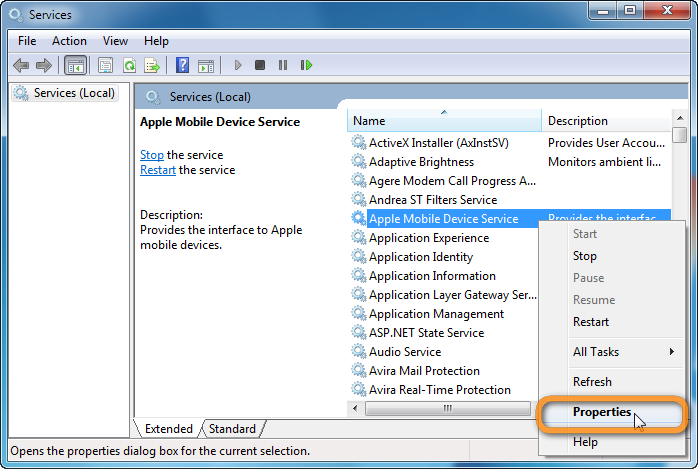
Task: Click the horizontal scrollbar thumb
Action: [x=447, y=408]
